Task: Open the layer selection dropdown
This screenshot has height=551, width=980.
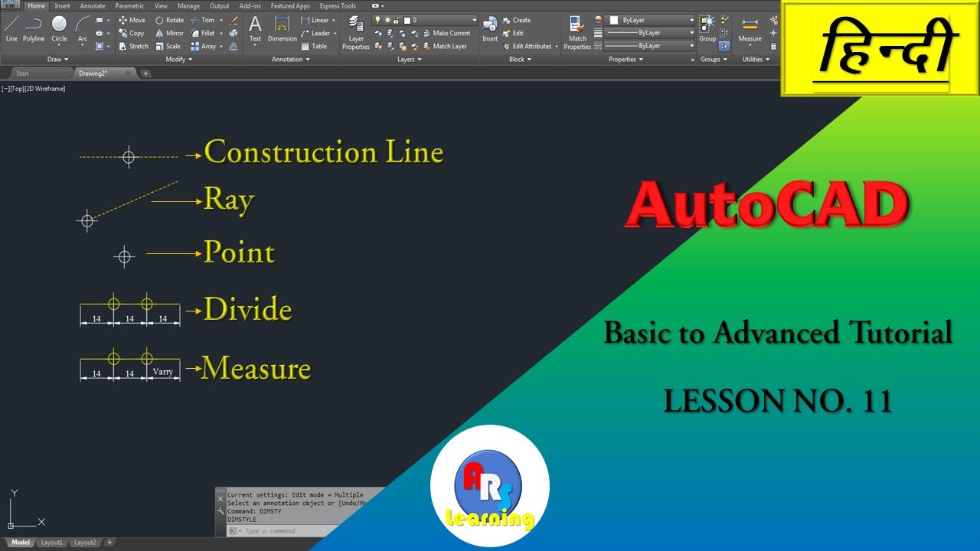Action: tap(425, 20)
